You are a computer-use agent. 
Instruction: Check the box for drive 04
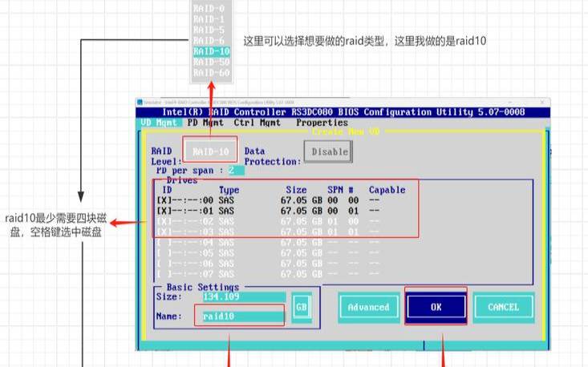(164, 243)
